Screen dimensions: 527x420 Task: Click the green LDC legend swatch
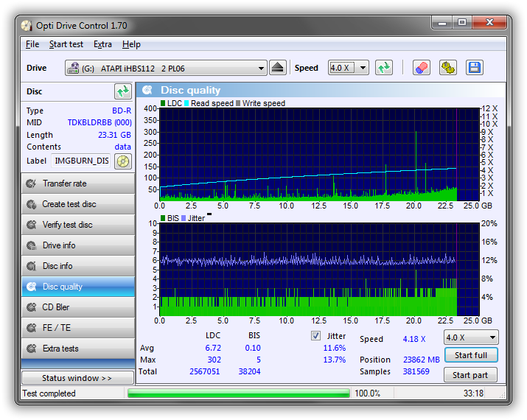163,103
